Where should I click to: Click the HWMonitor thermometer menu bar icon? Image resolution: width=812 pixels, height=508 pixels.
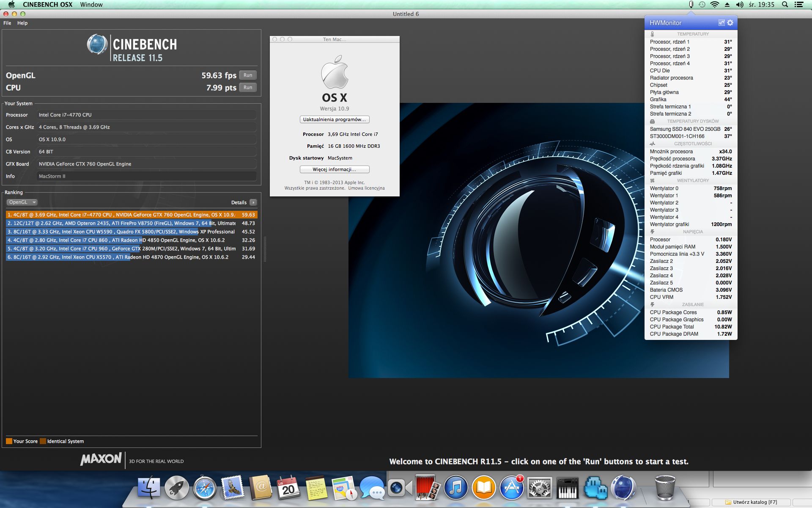point(691,5)
